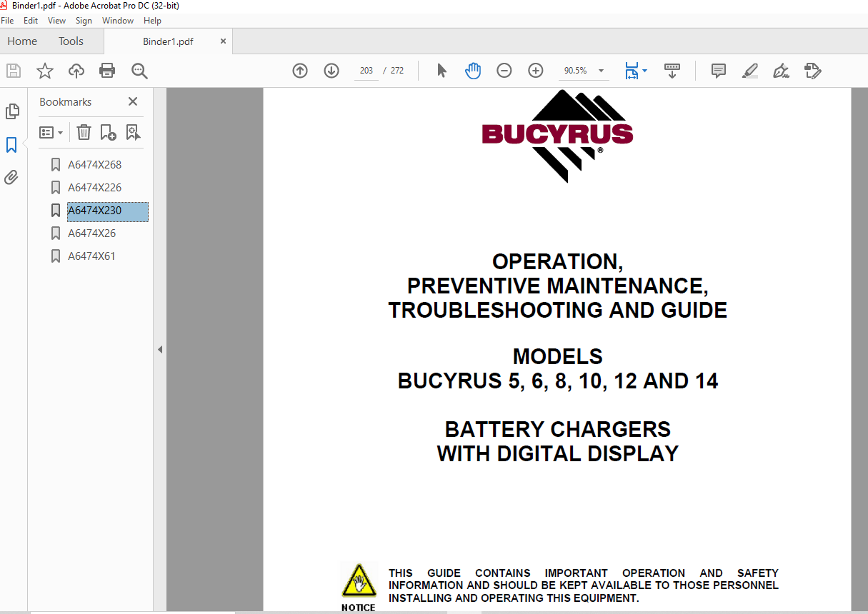
Task: Open the Page Thumbnails panel
Action: coord(12,111)
